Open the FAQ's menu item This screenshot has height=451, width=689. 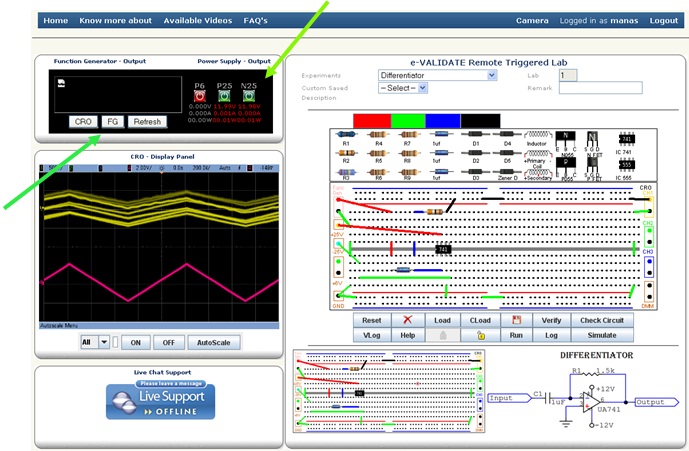click(x=262, y=20)
